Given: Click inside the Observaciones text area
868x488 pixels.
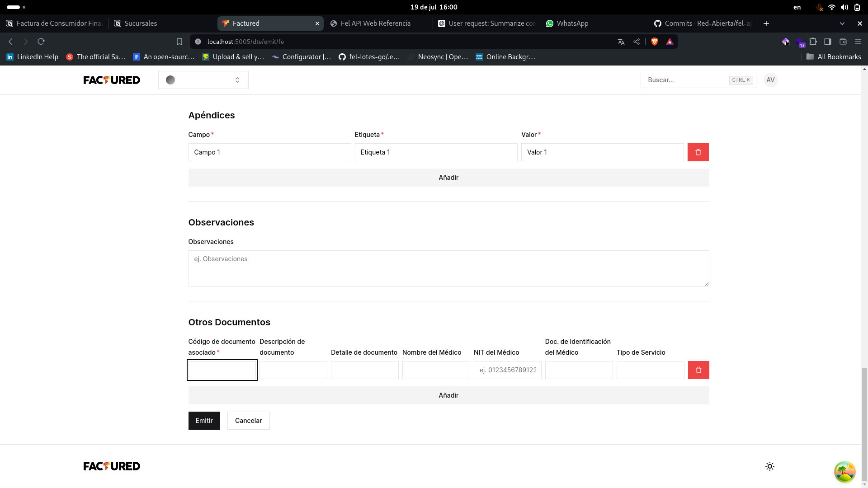Looking at the screenshot, I should tap(448, 268).
